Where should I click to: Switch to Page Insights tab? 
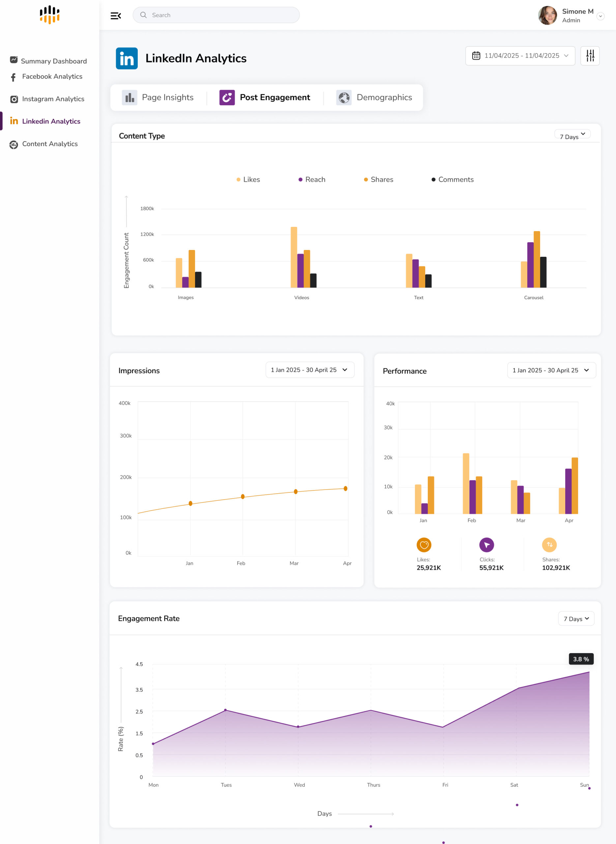click(x=158, y=97)
